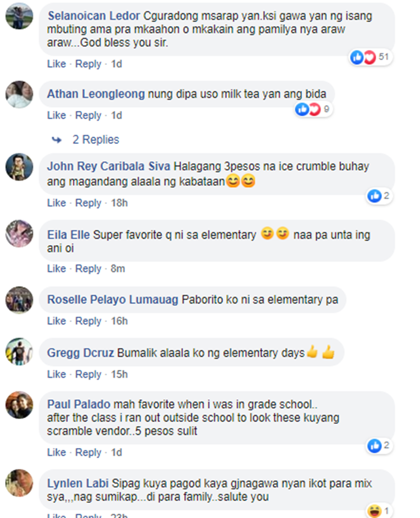Reply to Paul Palado's comment
420x518 pixels.
pos(88,452)
